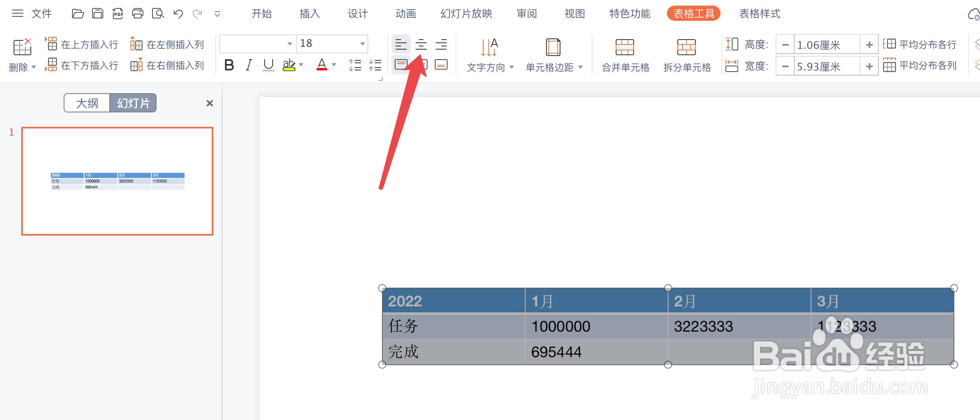Click the 高度 value field

pyautogui.click(x=827, y=44)
